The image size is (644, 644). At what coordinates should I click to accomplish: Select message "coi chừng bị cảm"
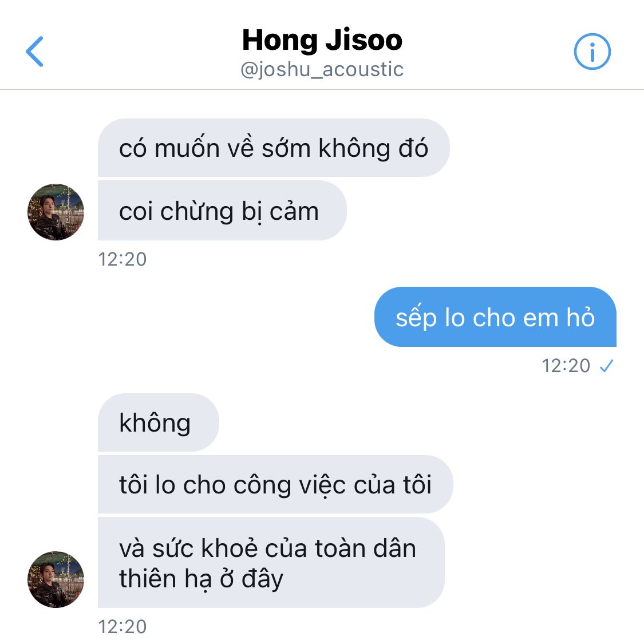[222, 211]
